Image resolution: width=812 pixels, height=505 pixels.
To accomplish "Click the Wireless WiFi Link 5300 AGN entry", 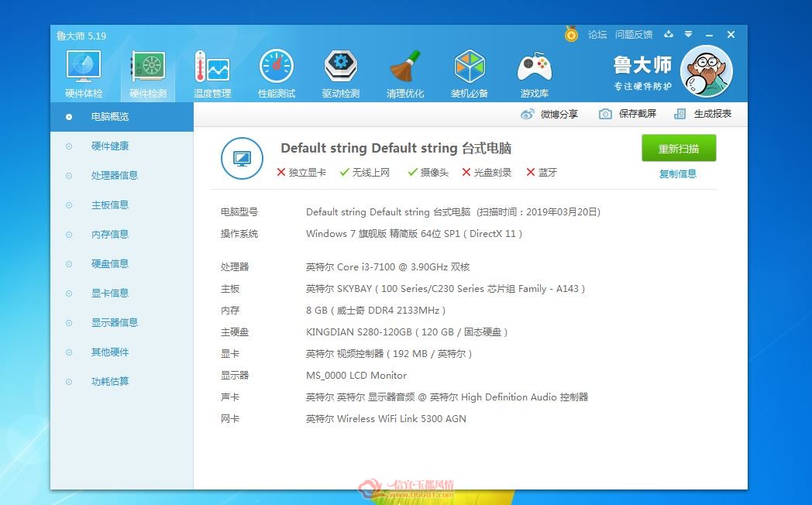I will tap(386, 419).
